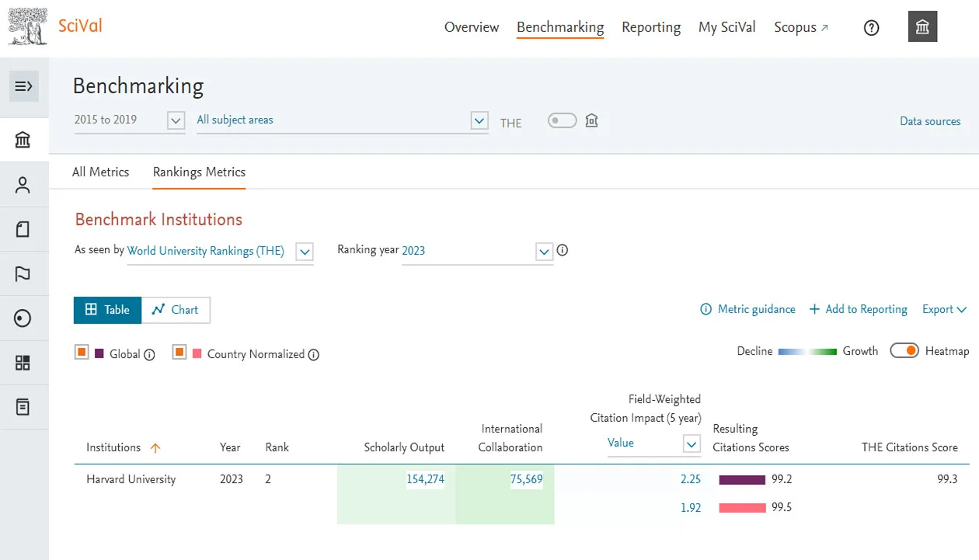This screenshot has height=560, width=979.
Task: Select the Topics icon in the sidebar
Action: coord(24,318)
